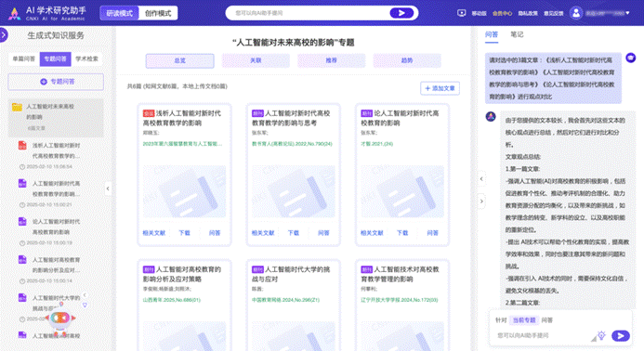
Task: Switch to 创作模式 mode
Action: pos(158,13)
